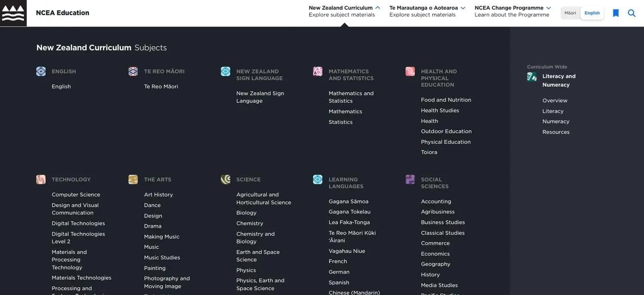644x295 pixels.
Task: Click the NCEA Education wave logo
Action: [13, 13]
